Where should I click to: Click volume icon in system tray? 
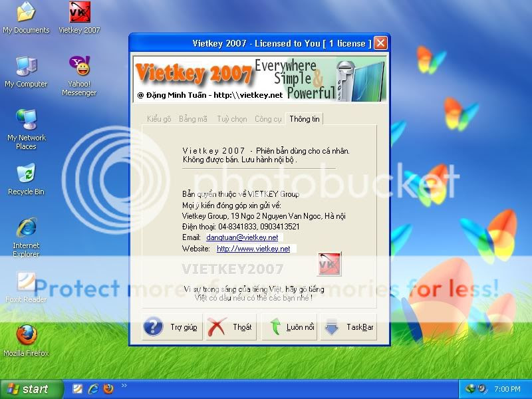tap(481, 388)
